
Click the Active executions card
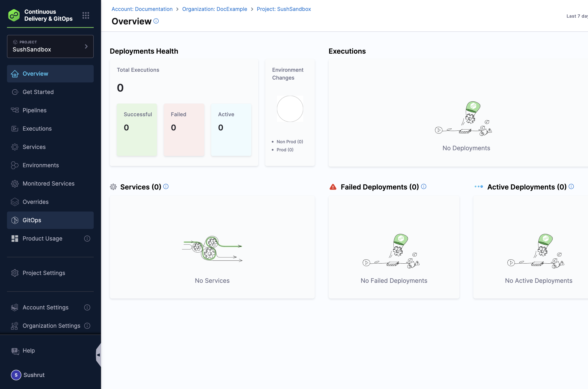coord(231,130)
